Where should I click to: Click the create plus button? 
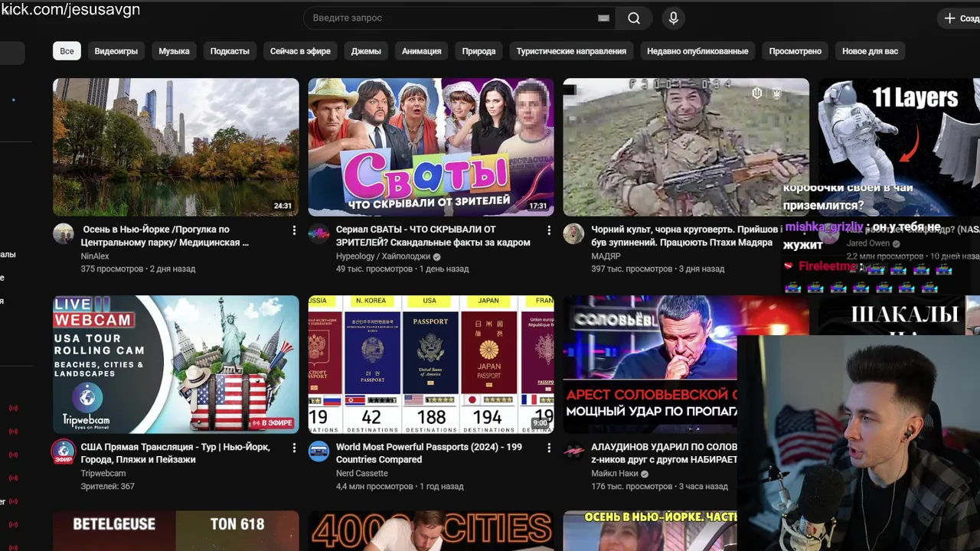pyautogui.click(x=959, y=18)
